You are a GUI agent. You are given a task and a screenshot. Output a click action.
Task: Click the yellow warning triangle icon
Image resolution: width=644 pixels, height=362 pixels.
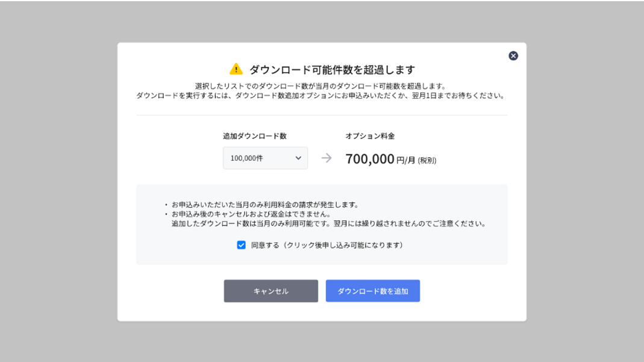tap(236, 69)
